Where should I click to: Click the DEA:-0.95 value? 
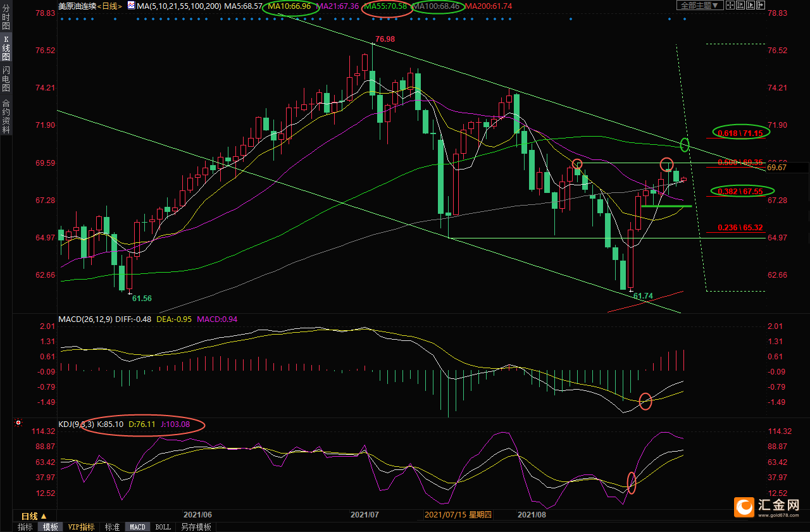click(175, 319)
